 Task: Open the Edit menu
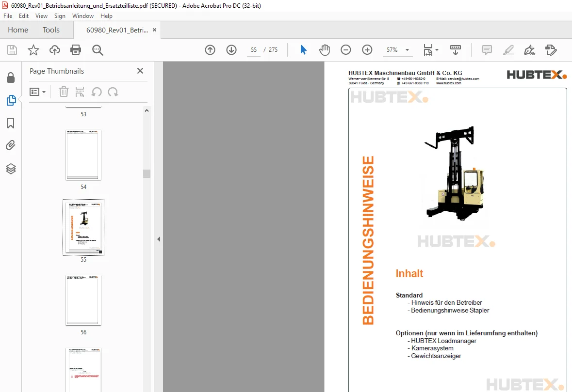click(24, 16)
